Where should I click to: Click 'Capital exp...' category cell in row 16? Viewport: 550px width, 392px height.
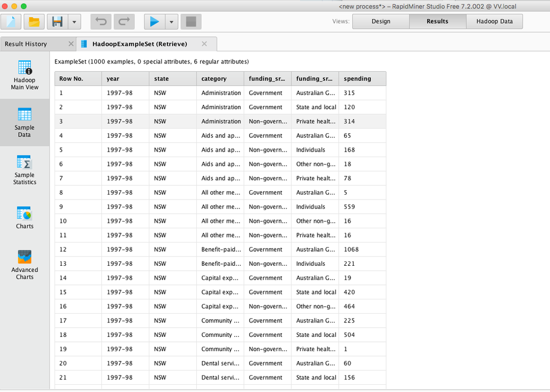click(x=220, y=307)
